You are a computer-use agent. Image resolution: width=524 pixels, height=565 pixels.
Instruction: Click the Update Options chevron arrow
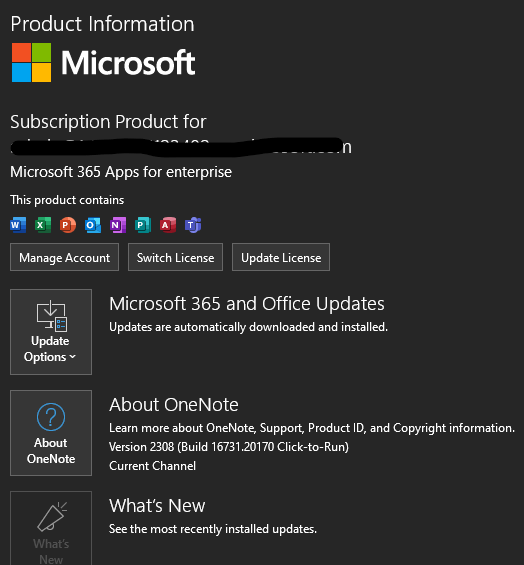click(x=72, y=357)
